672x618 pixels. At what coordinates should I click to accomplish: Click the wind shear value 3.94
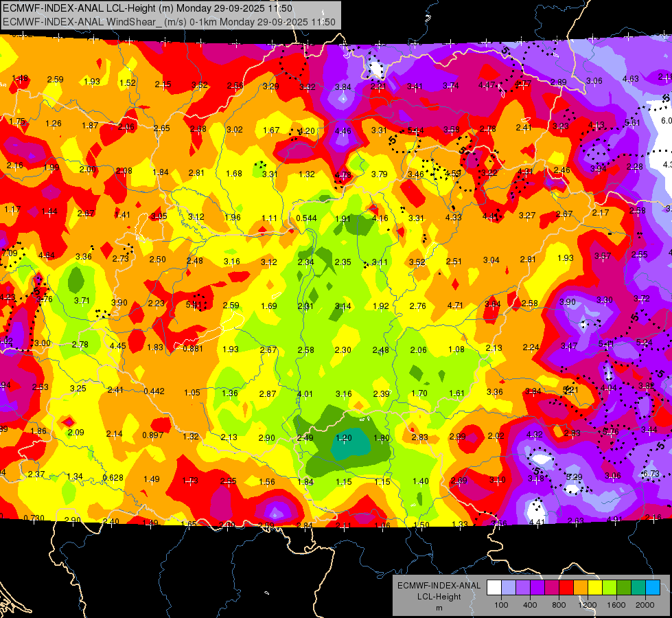coord(599,169)
